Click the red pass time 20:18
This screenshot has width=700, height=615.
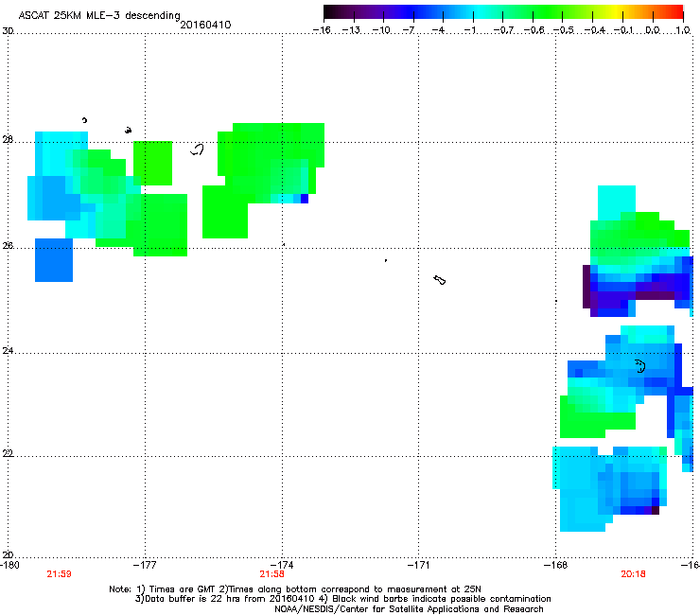click(x=633, y=574)
